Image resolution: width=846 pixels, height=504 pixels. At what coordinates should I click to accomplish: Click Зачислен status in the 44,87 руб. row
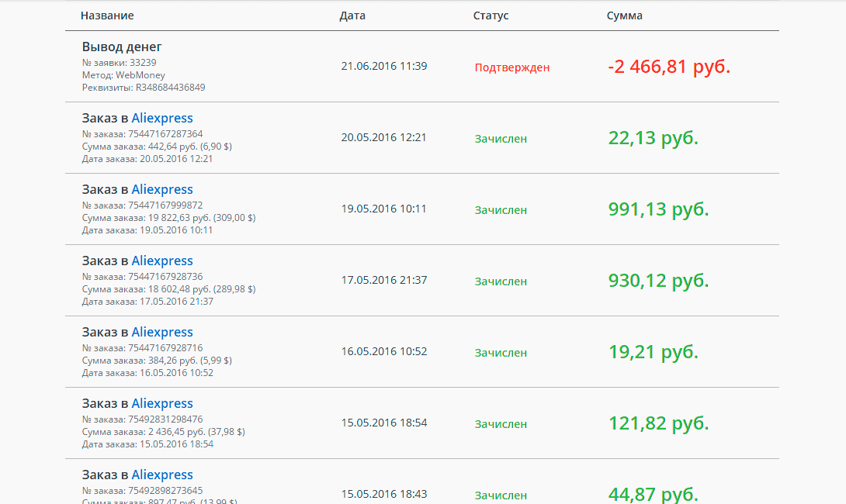(x=501, y=495)
